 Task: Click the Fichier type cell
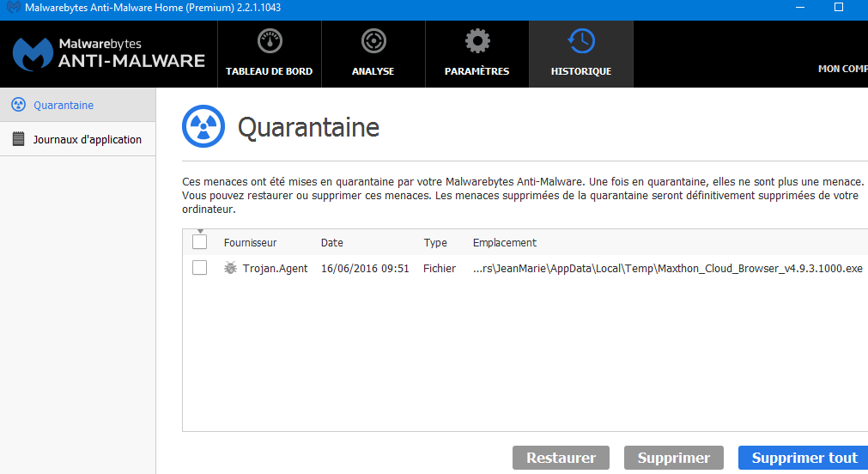point(440,269)
